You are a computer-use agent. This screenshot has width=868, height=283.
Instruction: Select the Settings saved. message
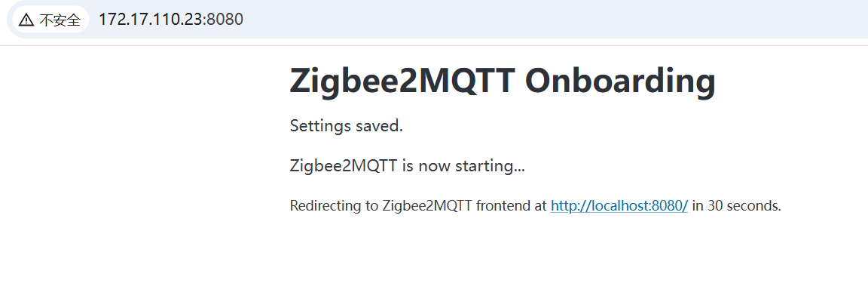click(x=347, y=126)
